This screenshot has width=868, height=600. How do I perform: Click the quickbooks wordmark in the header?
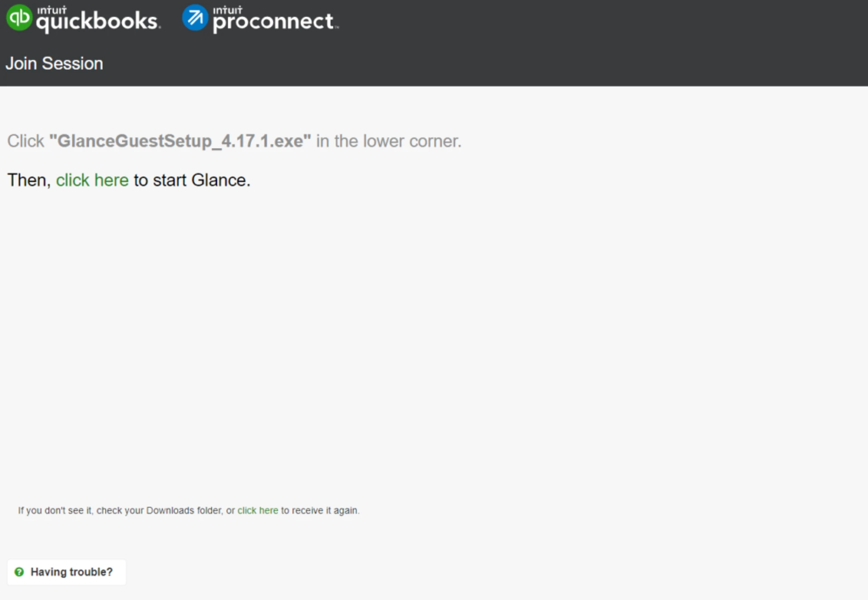(97, 22)
